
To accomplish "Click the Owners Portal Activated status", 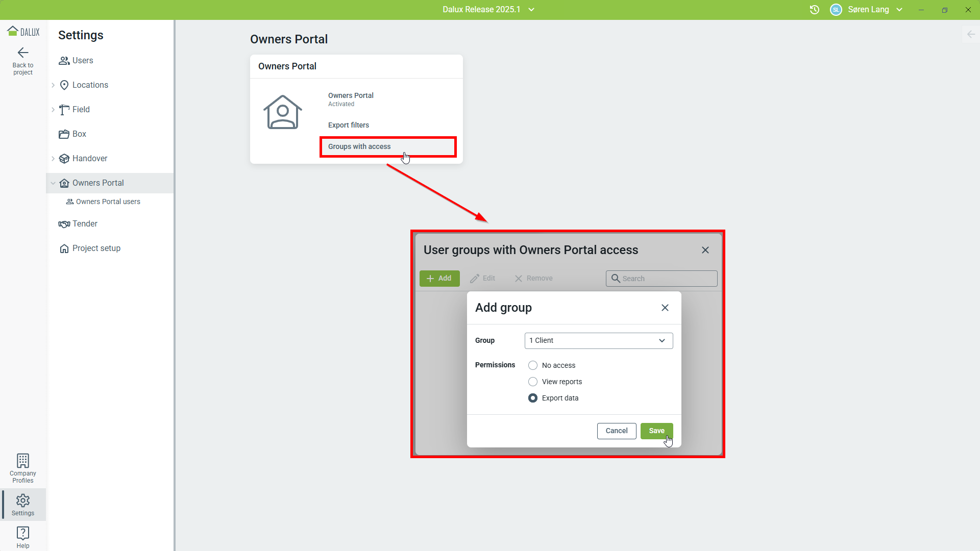I will click(x=351, y=99).
